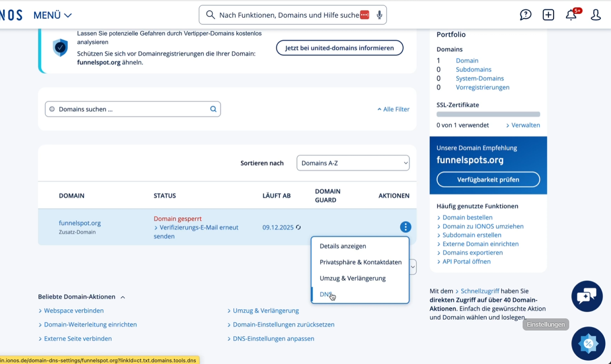Click the renewal refresh icon next to 09.12.2025
Screen dimensions: 611x364
click(x=299, y=228)
